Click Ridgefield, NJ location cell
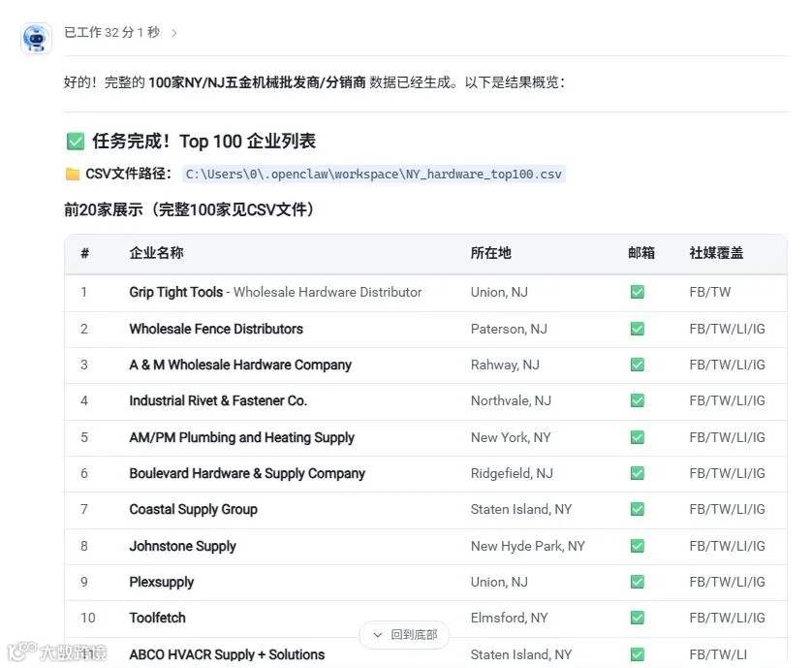The width and height of the screenshot is (812, 668). point(512,473)
